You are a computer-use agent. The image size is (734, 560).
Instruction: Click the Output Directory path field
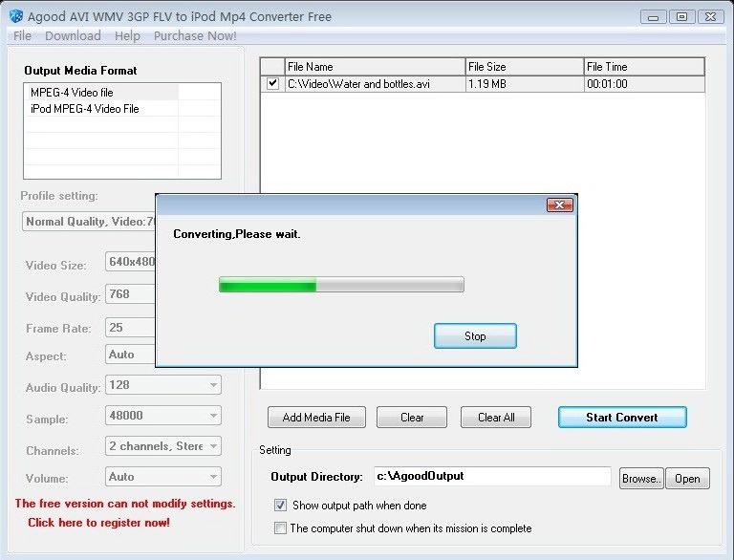tap(492, 476)
